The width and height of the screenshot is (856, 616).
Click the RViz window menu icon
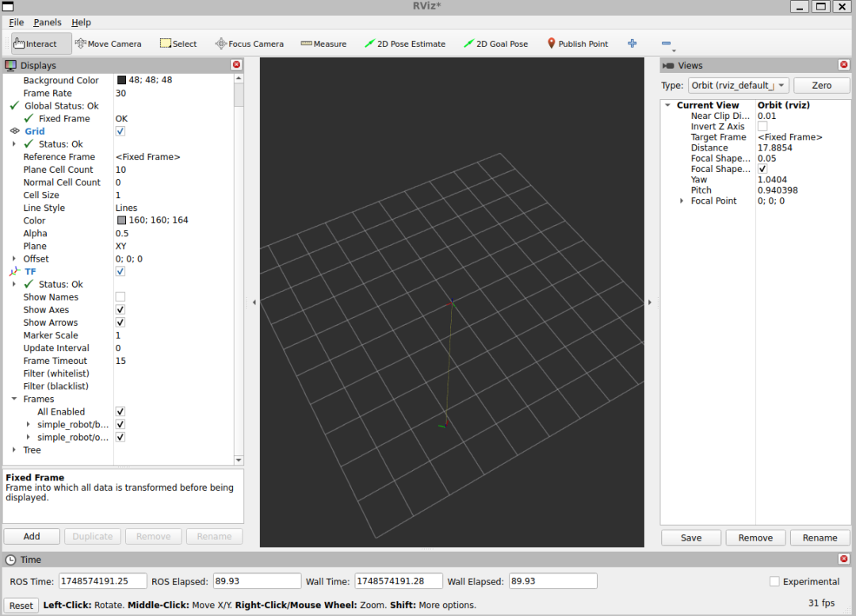pos(8,6)
